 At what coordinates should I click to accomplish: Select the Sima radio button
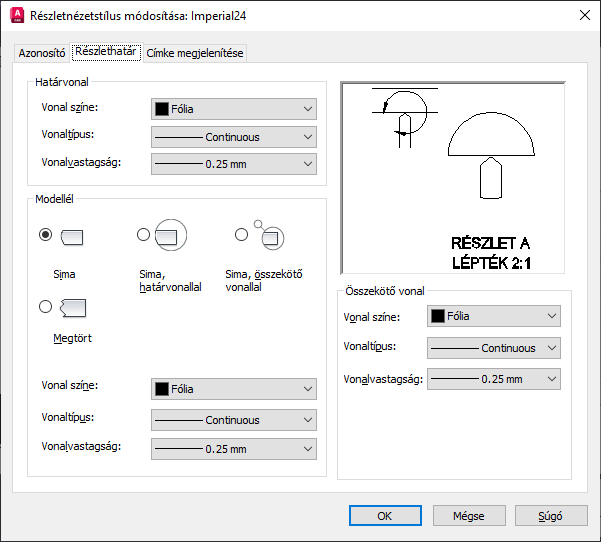coord(46,234)
